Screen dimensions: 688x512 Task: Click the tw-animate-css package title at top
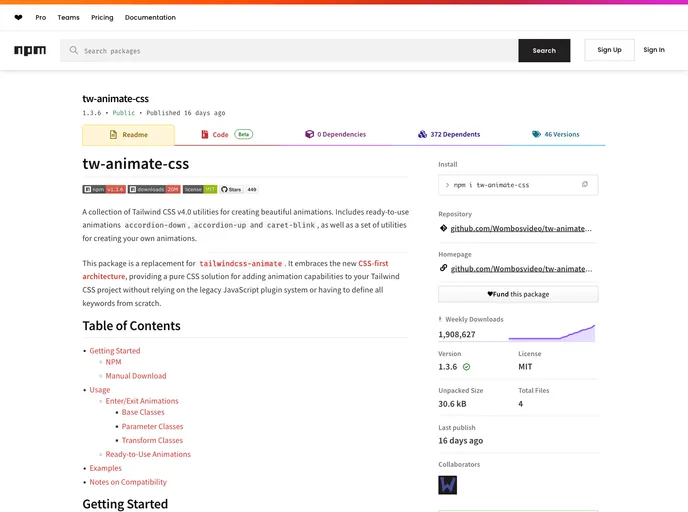click(x=115, y=99)
